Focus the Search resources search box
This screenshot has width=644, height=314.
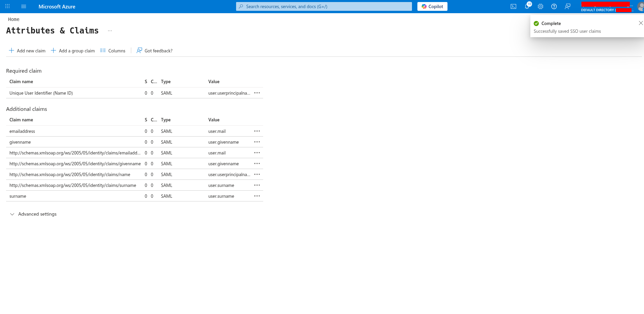324,6
